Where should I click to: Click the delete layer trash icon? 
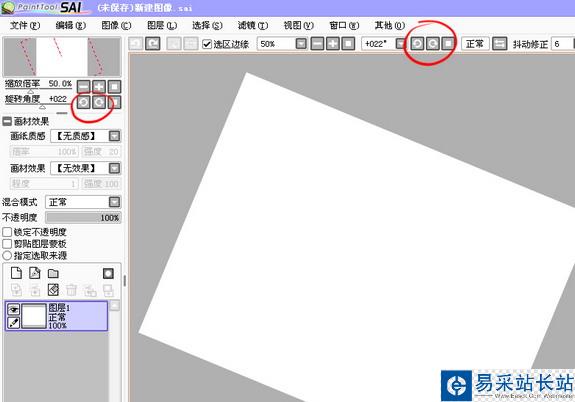72,290
